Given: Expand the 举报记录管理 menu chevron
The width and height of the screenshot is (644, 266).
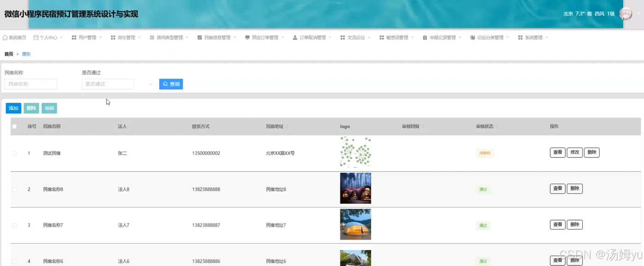Looking at the screenshot, I should click(x=460, y=38).
